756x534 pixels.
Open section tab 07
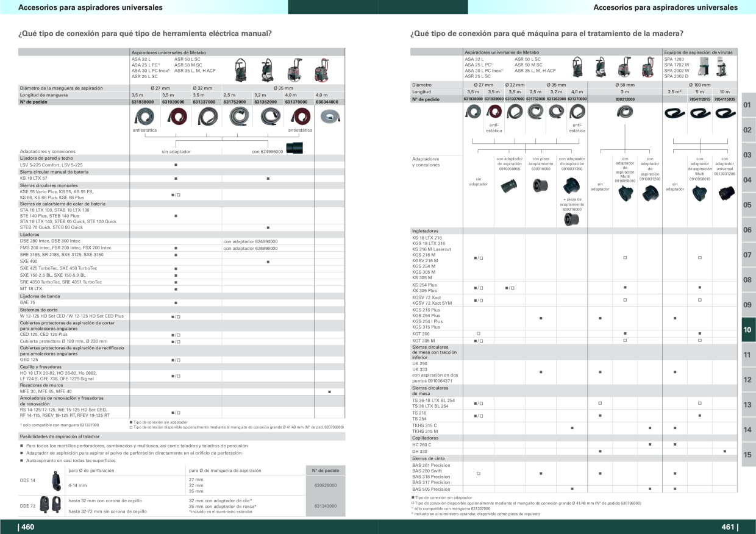748,255
